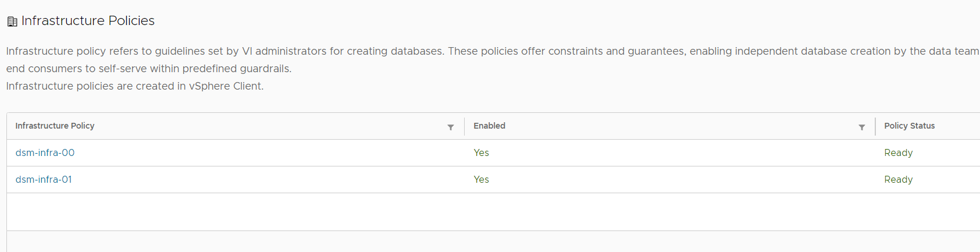The image size is (980, 252).
Task: Select the Yes cell for dsm-infra-01
Action: 481,179
